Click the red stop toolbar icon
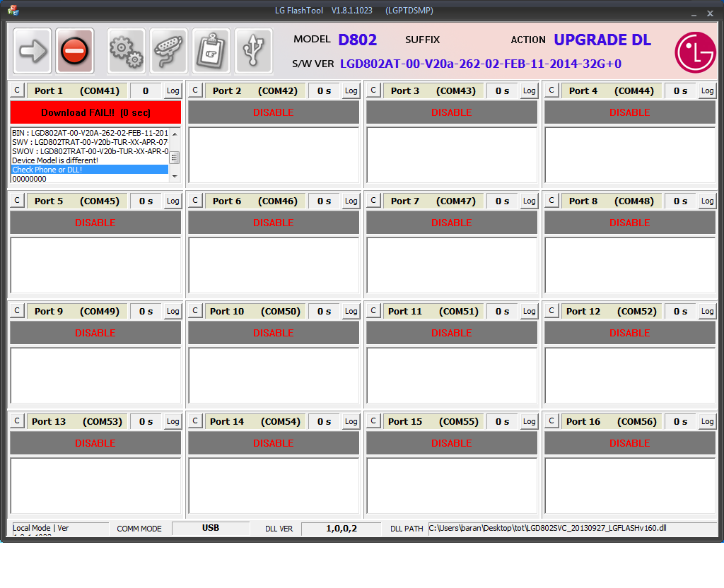Viewport: 724px width, 588px height. point(75,51)
